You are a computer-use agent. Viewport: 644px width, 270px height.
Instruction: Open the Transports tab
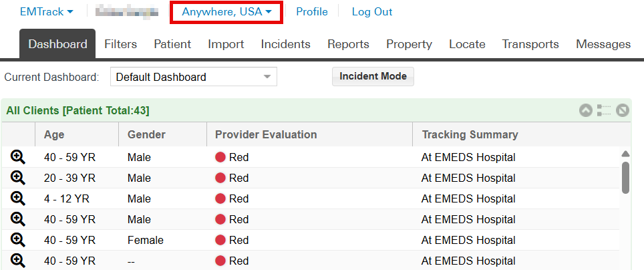[x=530, y=44]
